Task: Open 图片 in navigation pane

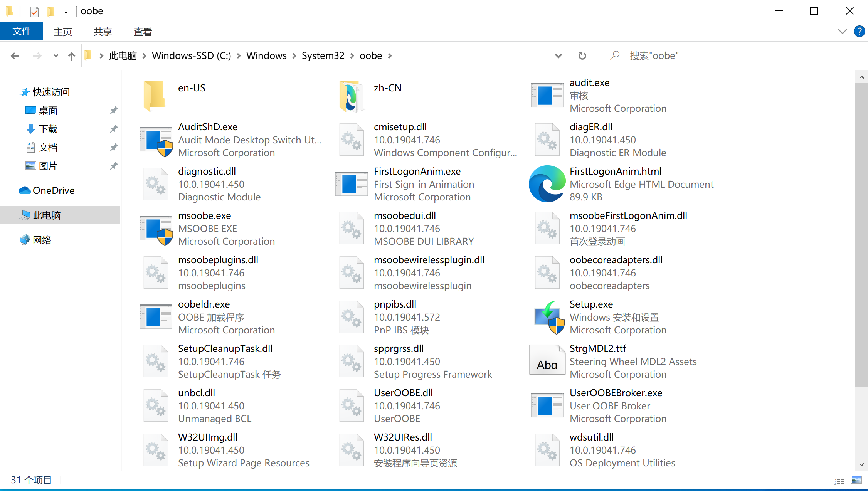Action: [48, 166]
